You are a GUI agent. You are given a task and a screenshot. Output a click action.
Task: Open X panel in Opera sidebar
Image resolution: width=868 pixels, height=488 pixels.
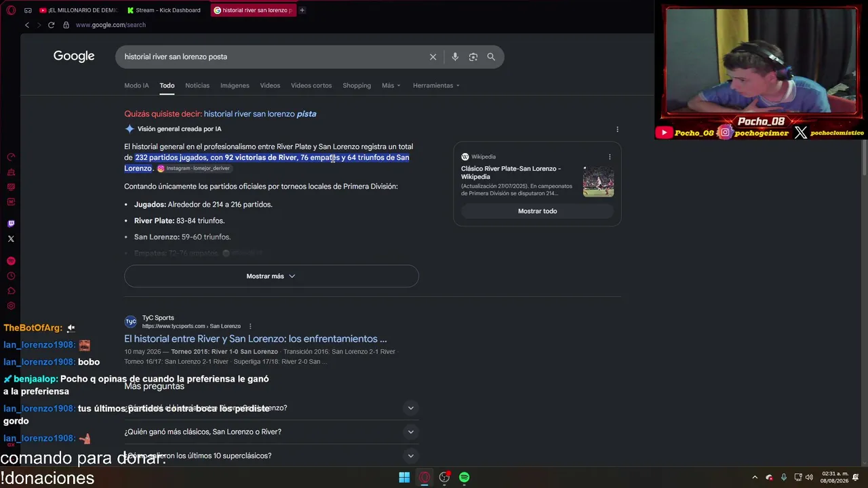(x=11, y=239)
